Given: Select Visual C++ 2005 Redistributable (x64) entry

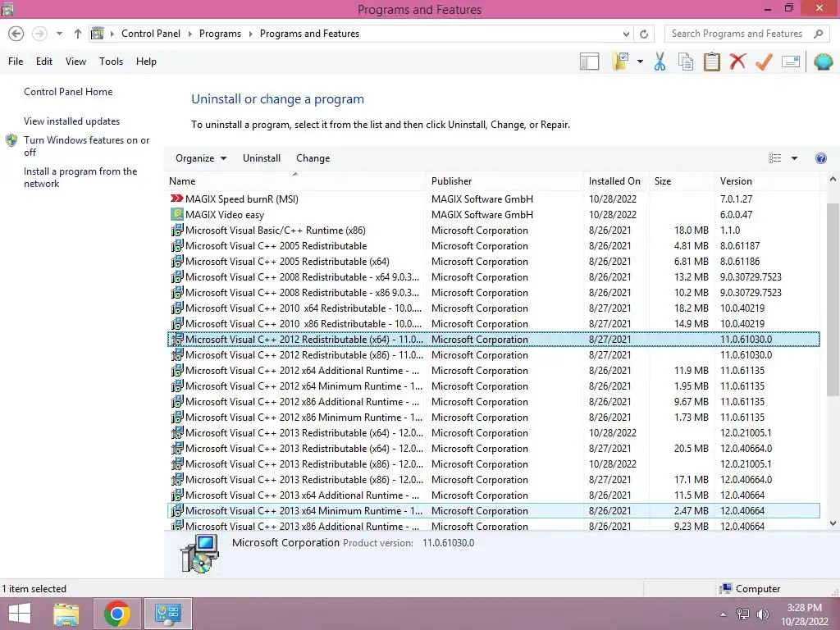Looking at the screenshot, I should (x=493, y=262).
